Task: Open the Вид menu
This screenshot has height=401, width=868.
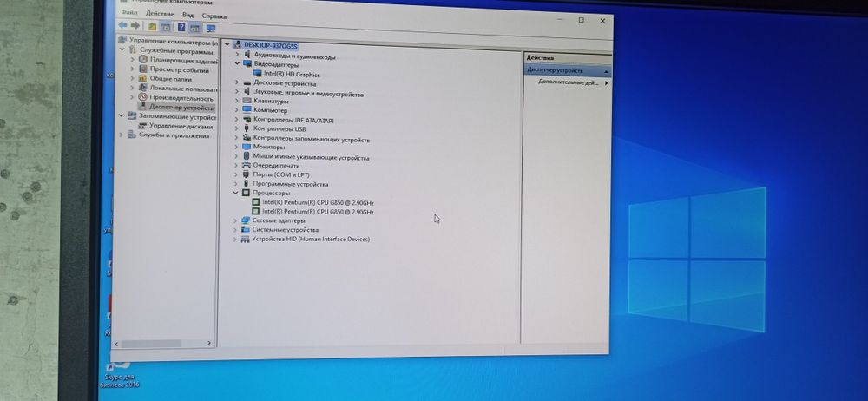Action: 188,15
